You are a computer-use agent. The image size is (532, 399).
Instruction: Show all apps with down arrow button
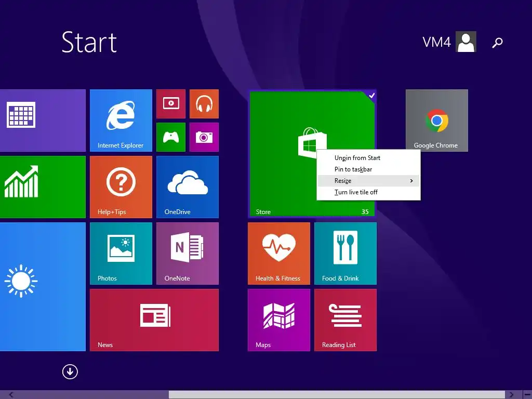tap(70, 371)
